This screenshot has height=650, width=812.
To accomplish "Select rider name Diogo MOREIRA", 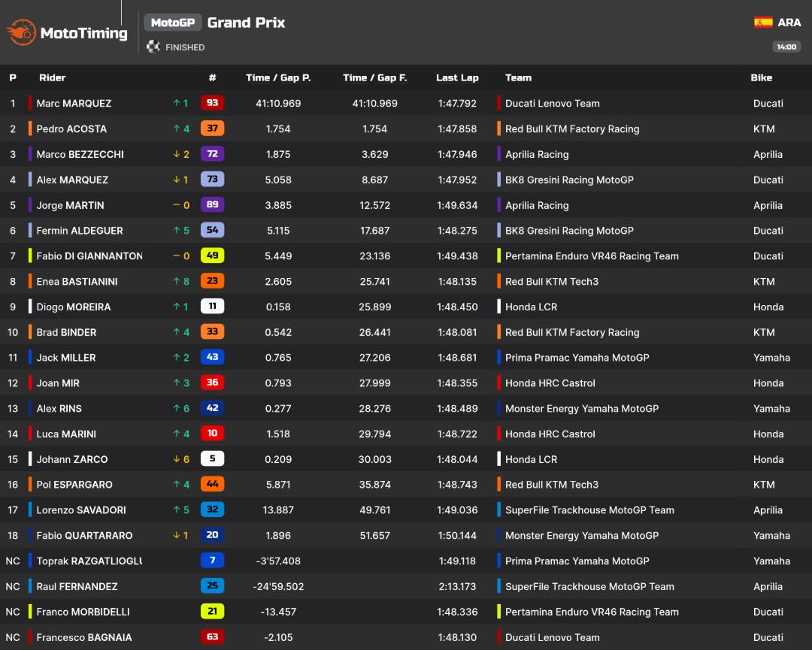I will pos(74,307).
